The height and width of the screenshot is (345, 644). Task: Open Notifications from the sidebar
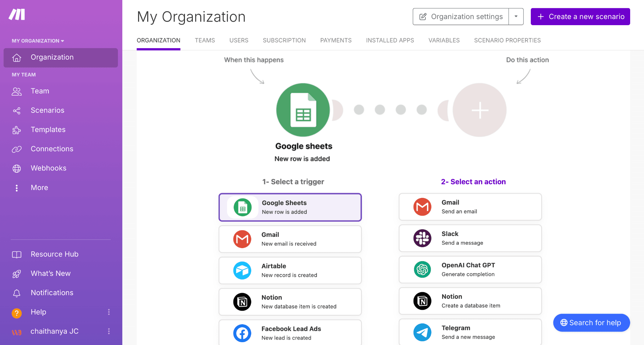click(x=52, y=292)
